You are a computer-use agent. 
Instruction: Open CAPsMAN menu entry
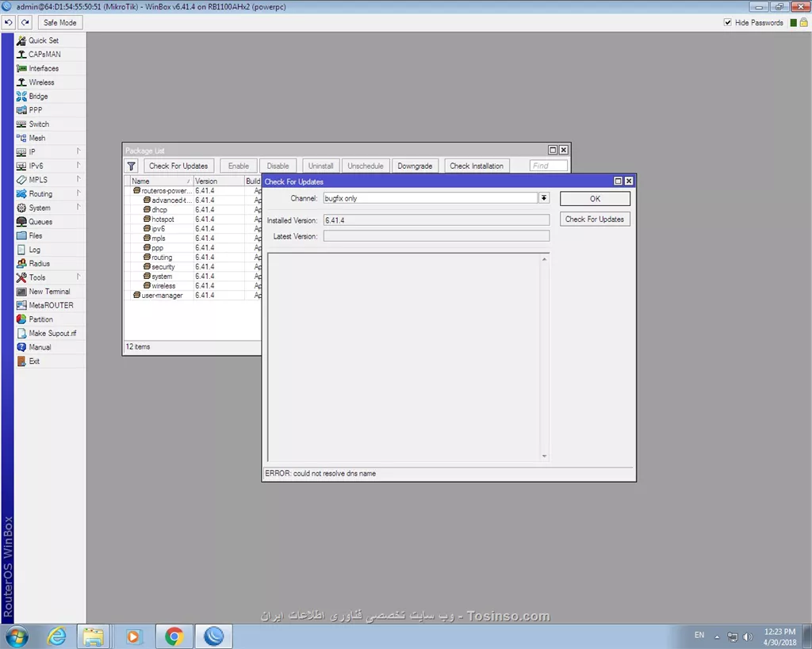click(x=50, y=55)
